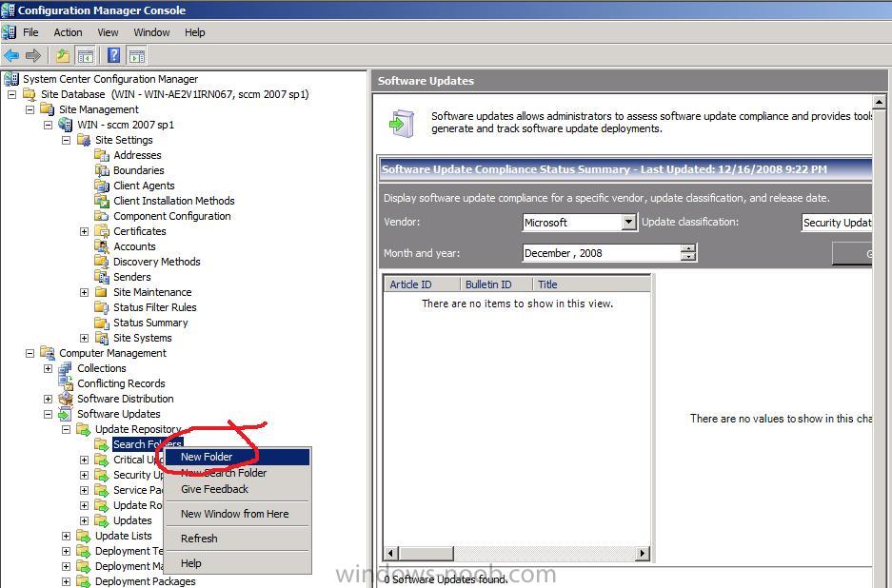Image resolution: width=892 pixels, height=588 pixels.
Task: Select the Deployment Packages folder icon
Action: [x=84, y=581]
